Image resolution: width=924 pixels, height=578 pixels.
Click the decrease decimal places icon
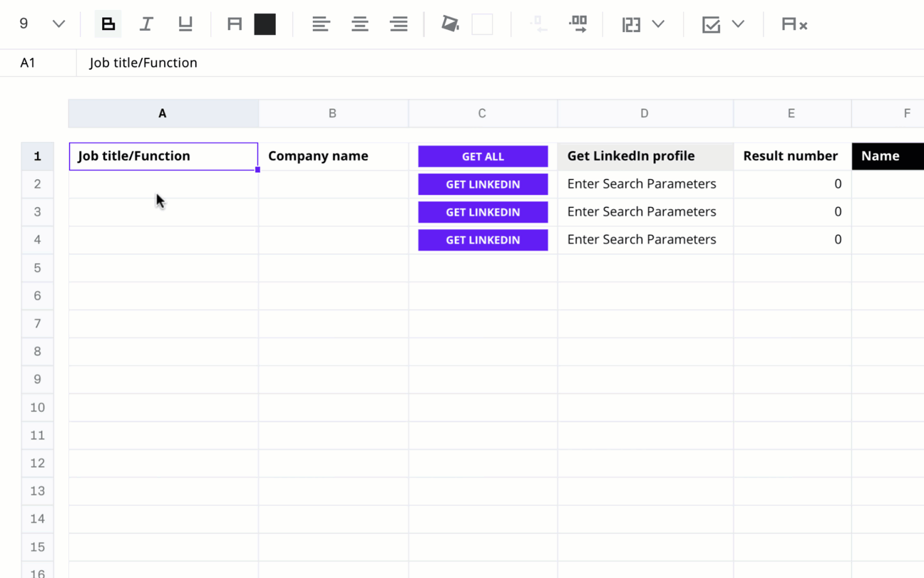tap(539, 24)
